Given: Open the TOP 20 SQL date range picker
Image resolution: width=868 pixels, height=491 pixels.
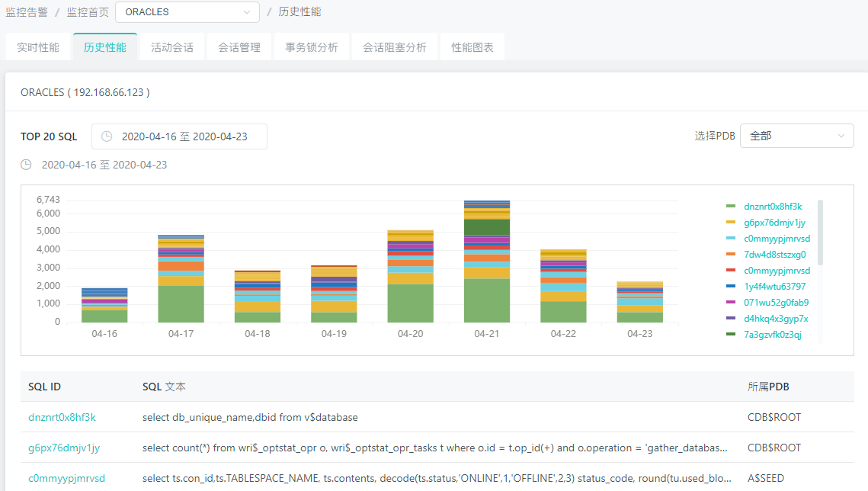Looking at the screenshot, I should [179, 136].
